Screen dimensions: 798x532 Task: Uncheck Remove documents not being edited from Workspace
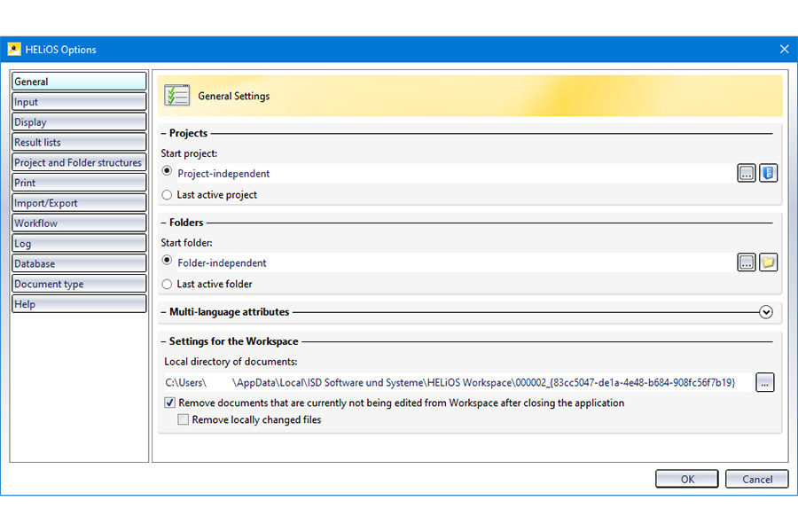click(x=170, y=403)
